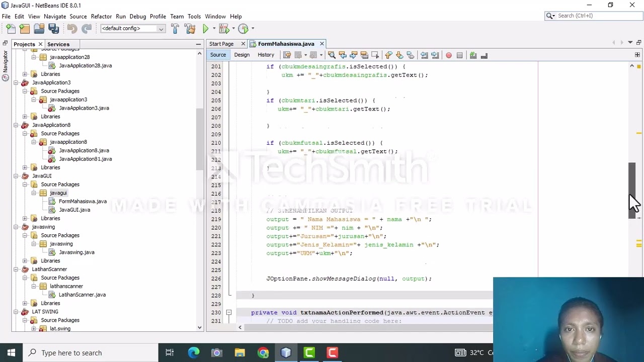
Task: Select the default config combo box
Action: pyautogui.click(x=132, y=29)
